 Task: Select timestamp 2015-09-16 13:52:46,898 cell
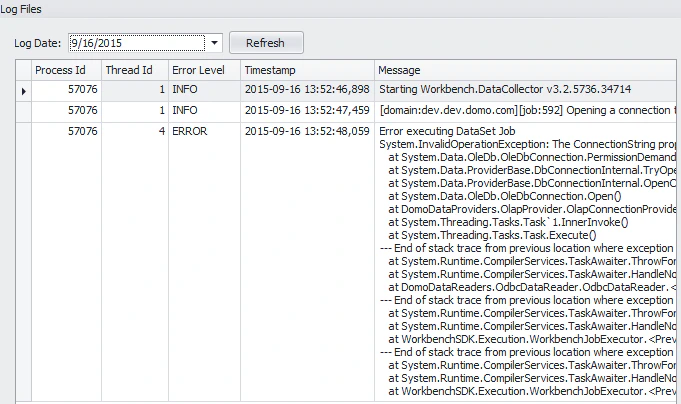pyautogui.click(x=307, y=89)
